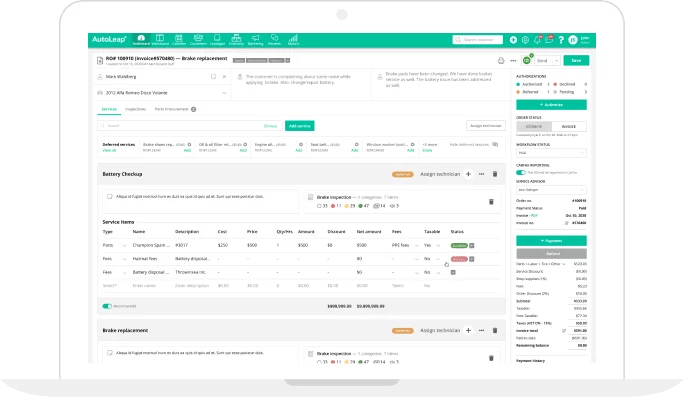Delete Brake inspection under Battery Checkup

[491, 202]
